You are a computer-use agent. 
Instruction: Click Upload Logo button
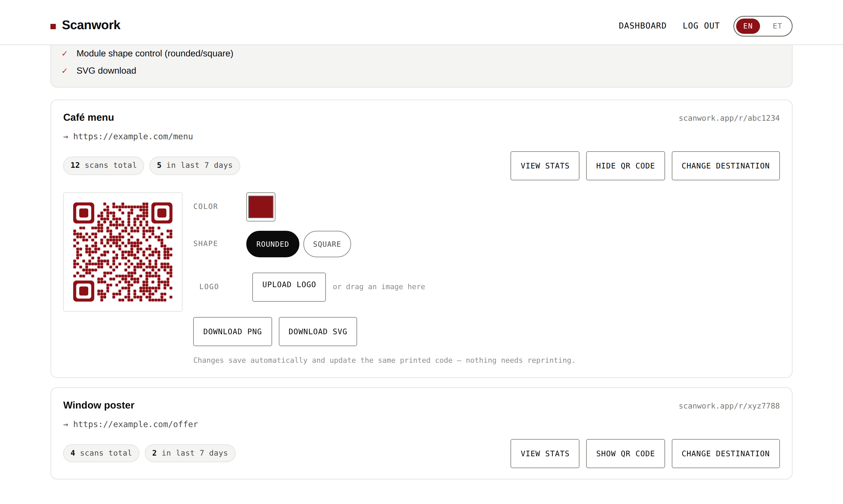(289, 287)
